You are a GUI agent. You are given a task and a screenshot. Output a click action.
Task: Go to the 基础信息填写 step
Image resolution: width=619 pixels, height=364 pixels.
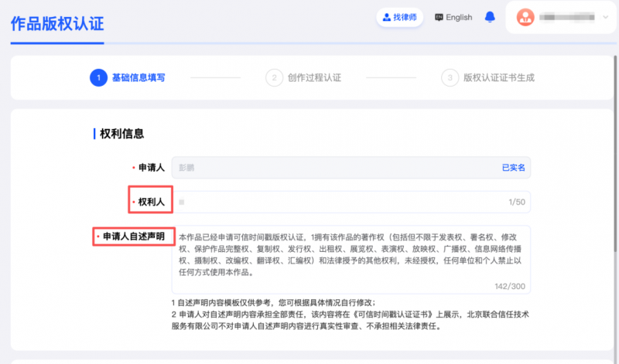[139, 77]
